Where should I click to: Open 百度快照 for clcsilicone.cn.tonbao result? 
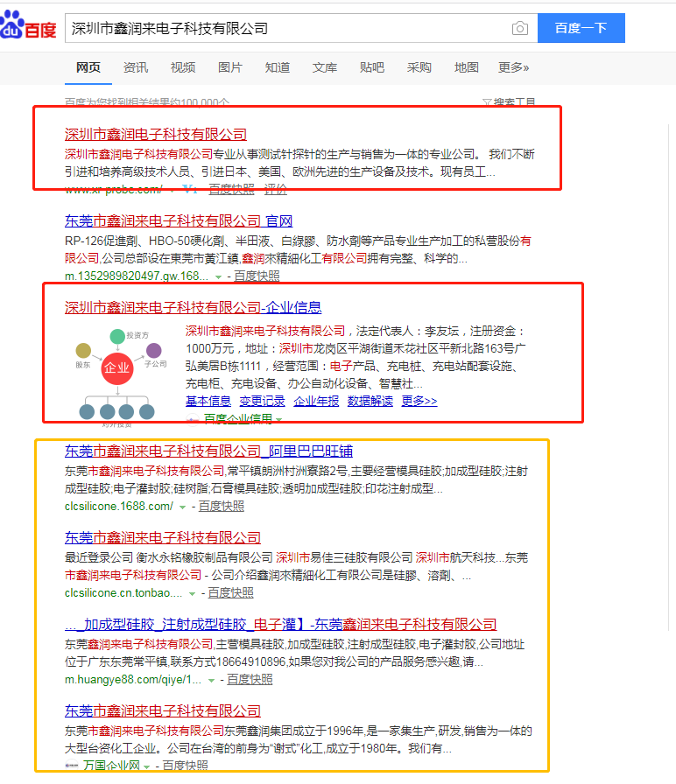coord(230,593)
